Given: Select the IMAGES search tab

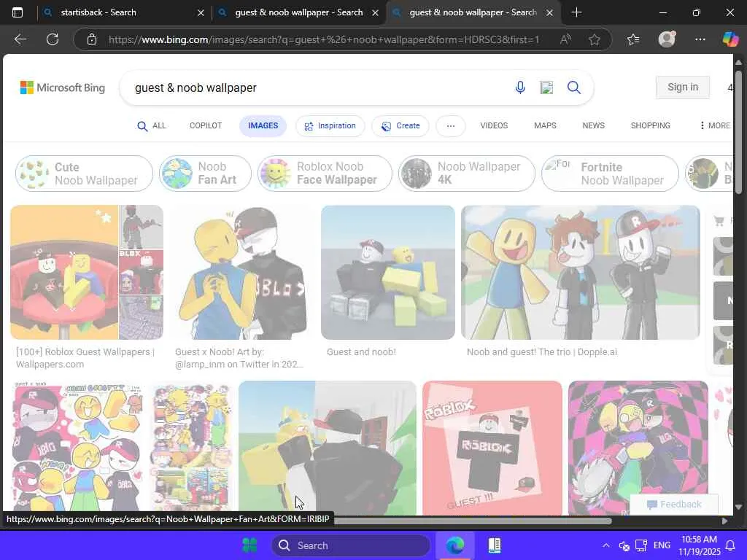Looking at the screenshot, I should [263, 125].
